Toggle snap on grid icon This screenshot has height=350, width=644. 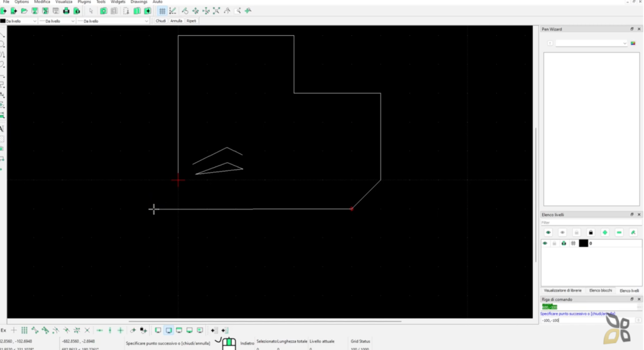(25, 331)
